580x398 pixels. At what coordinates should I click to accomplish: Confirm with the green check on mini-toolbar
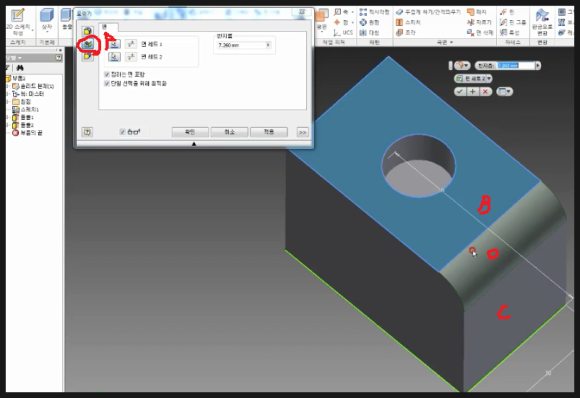(x=460, y=91)
